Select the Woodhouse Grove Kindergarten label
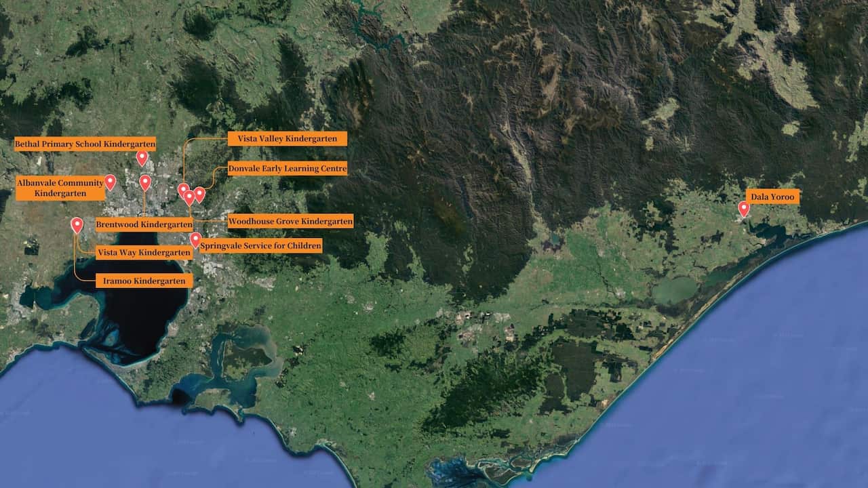This screenshot has height=488, width=868. click(x=290, y=221)
